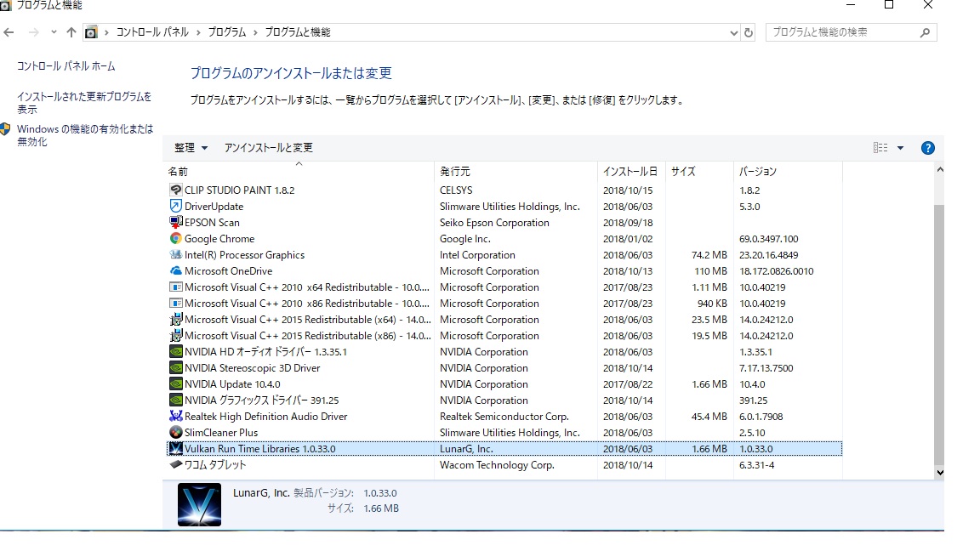Click the Microsoft OneDrive cloud icon

[x=175, y=271]
